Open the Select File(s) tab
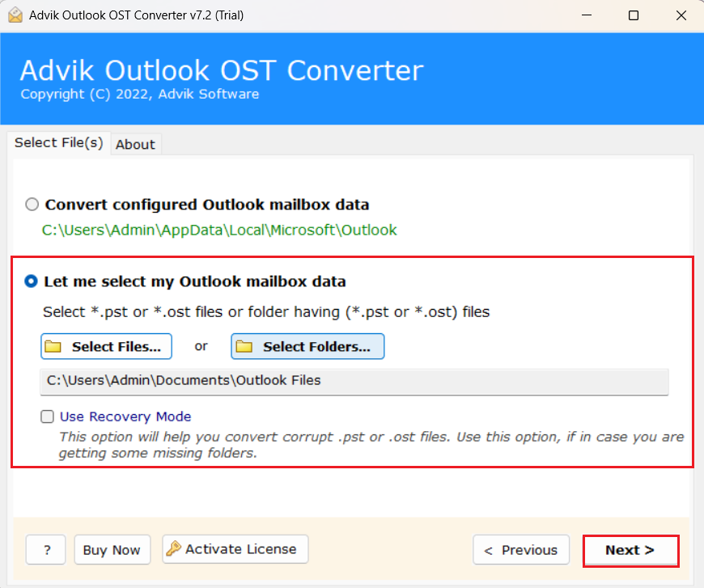 point(59,142)
